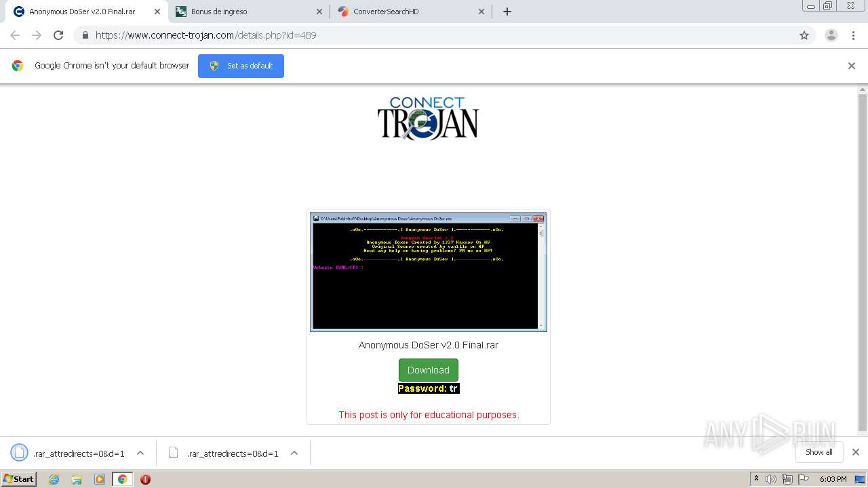
Task: Launch Internet Explorer from taskbar
Action: [54, 479]
